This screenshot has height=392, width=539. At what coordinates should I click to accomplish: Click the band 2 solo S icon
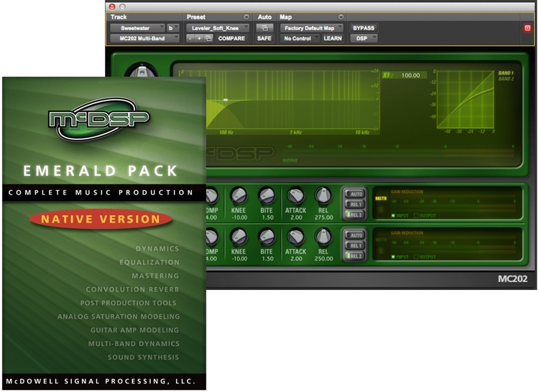(380, 251)
